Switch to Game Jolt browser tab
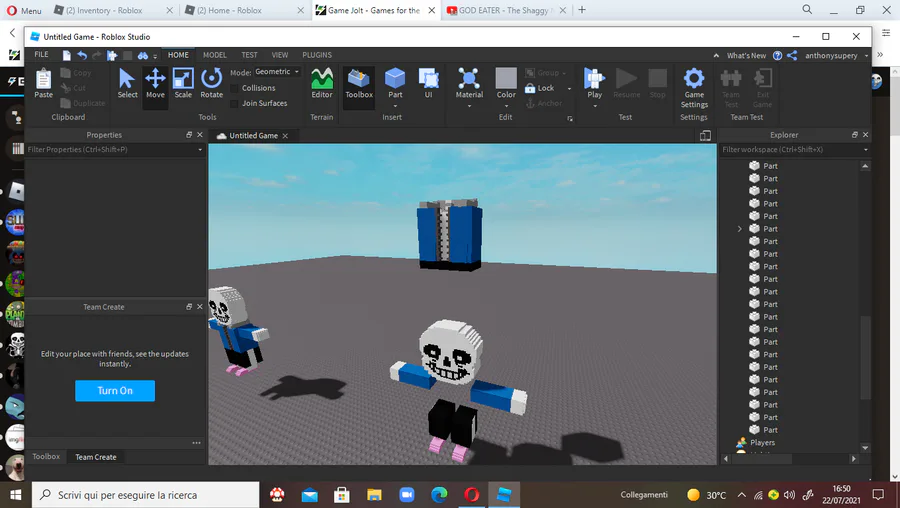The width and height of the screenshot is (900, 508). pos(376,10)
